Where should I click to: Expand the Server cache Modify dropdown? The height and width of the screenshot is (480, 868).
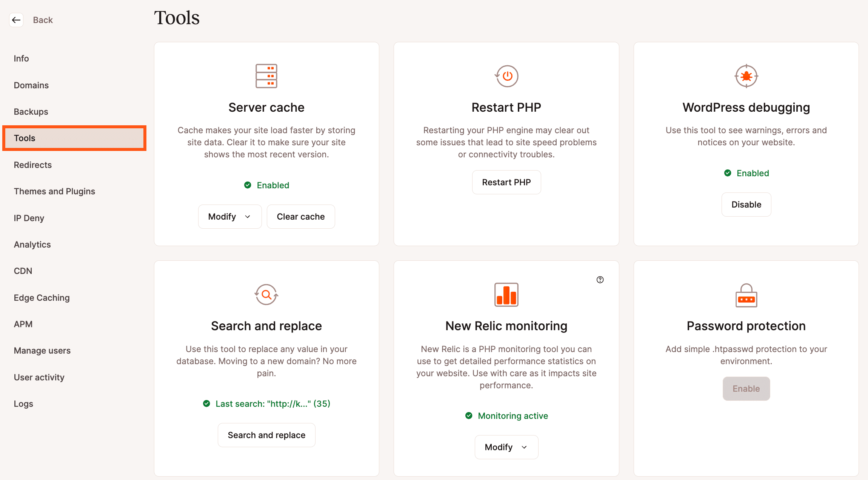coord(229,217)
